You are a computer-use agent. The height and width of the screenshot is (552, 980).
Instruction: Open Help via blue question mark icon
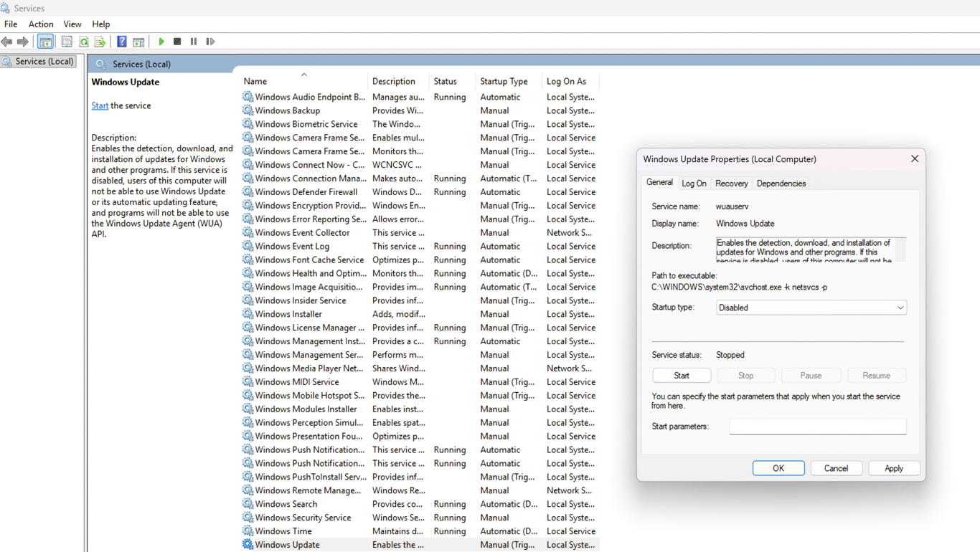tap(122, 42)
